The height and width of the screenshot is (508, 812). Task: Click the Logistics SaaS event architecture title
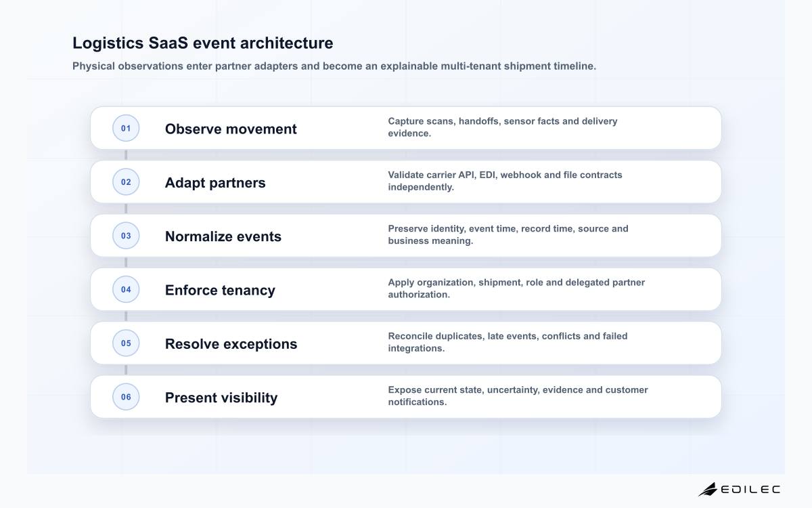[203, 43]
